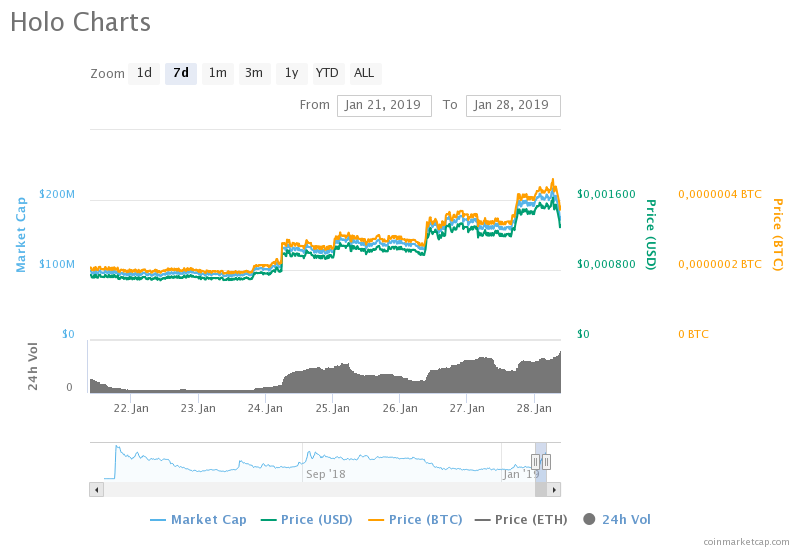Click the Price (USD) vertical axis title
Screen dimensions: 800x550
tap(651, 234)
